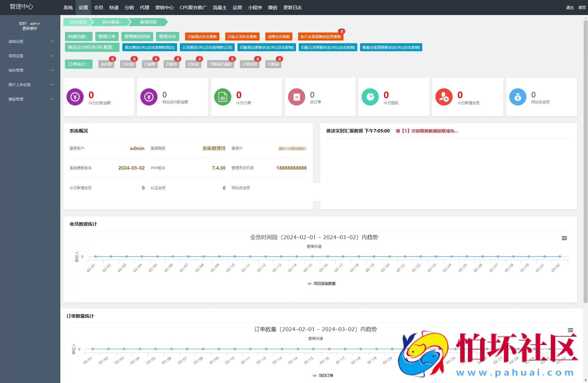Image resolution: width=588 pixels, height=383 pixels.
Task: Click the teal 今日提现 clock icon
Action: tap(370, 97)
